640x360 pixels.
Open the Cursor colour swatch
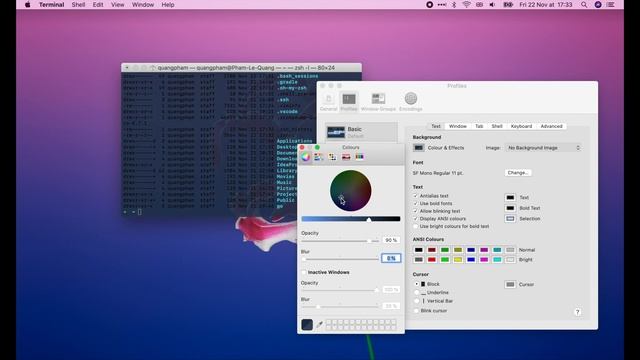510,284
